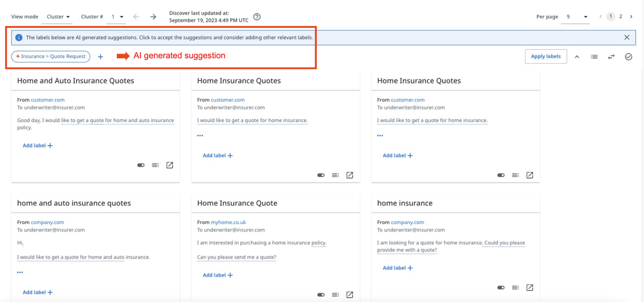The image size is (644, 302).
Task: Toggle switch on home insurance card
Action: point(501,287)
